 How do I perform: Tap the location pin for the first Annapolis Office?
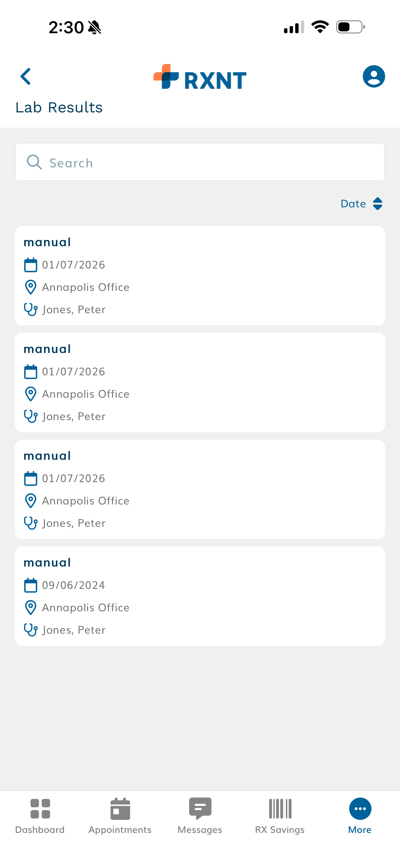[30, 287]
